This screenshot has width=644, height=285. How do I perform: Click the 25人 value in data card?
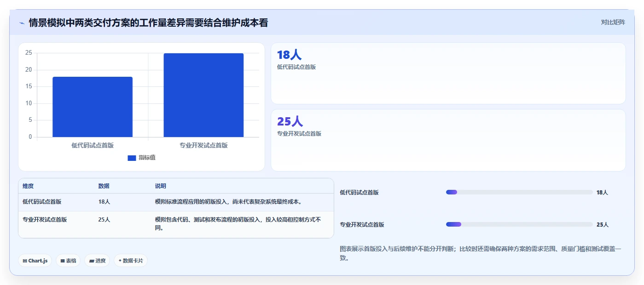point(290,121)
